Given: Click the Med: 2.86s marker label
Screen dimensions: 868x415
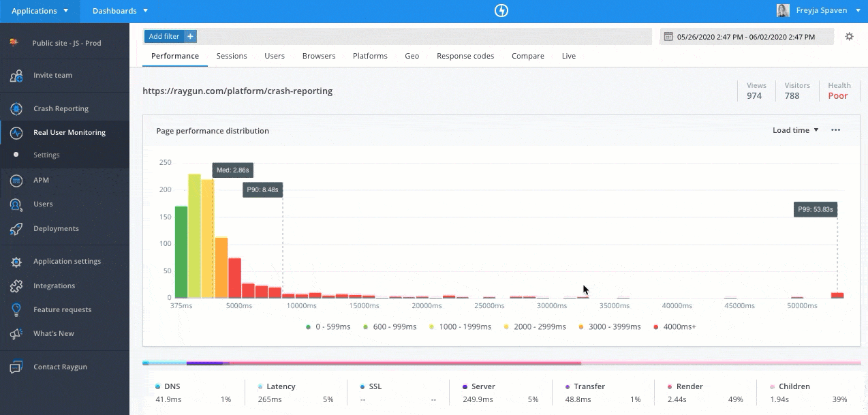Looking at the screenshot, I should 233,170.
